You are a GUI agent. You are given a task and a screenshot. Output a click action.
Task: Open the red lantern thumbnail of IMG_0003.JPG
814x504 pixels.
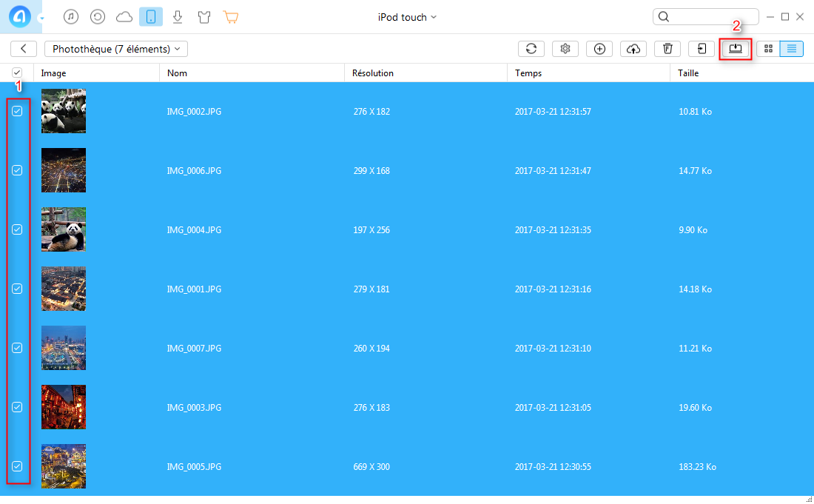tap(64, 407)
